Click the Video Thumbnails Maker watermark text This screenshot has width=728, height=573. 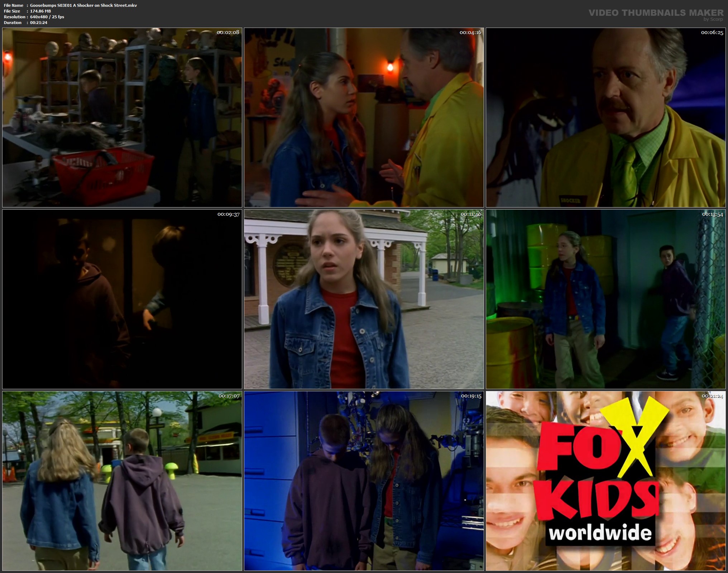(656, 13)
